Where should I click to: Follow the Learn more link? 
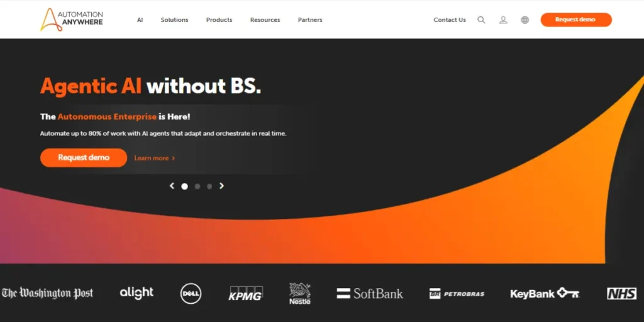click(154, 158)
